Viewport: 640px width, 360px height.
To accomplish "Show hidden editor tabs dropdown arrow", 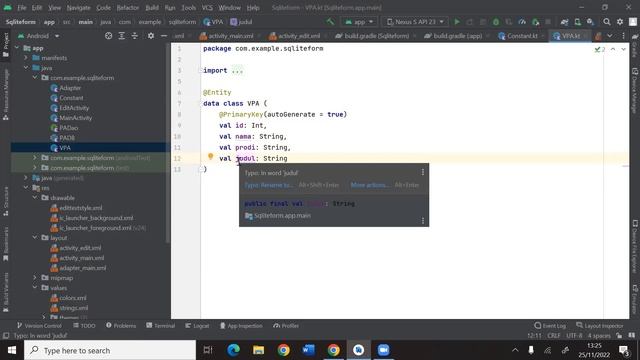I will click(609, 36).
